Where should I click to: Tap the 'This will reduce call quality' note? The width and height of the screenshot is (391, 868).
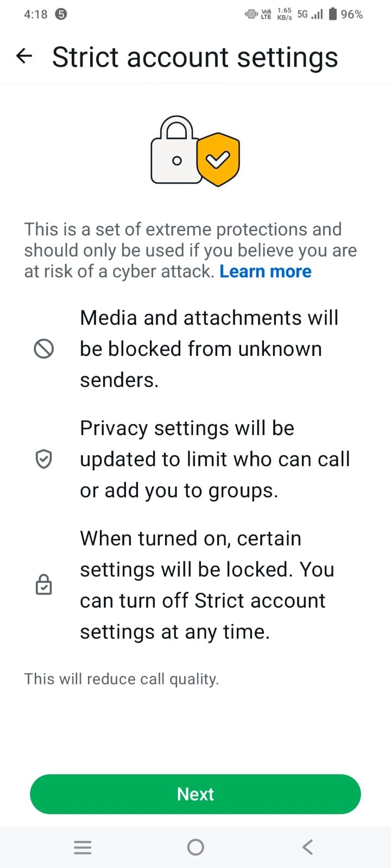[122, 679]
